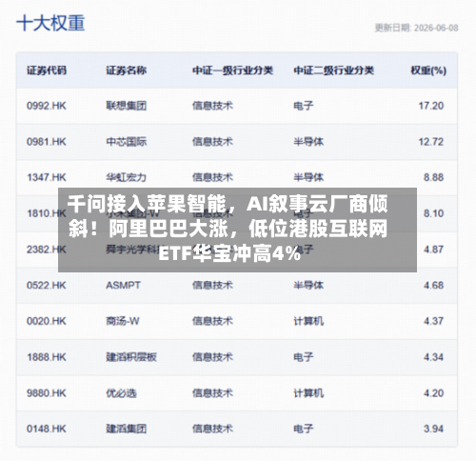This screenshot has width=476, height=461.
Task: Click 电子 in the 0992.HK row
Action: [x=304, y=106]
